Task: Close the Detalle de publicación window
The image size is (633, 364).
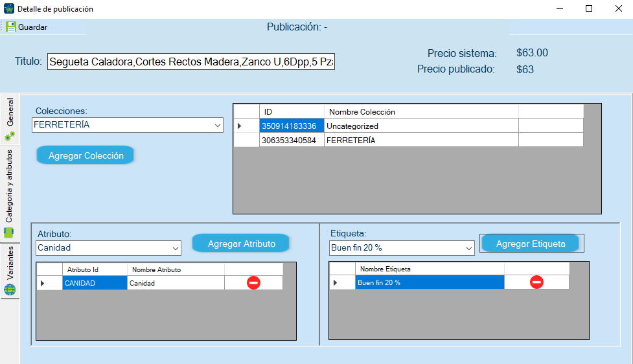Action: [619, 8]
